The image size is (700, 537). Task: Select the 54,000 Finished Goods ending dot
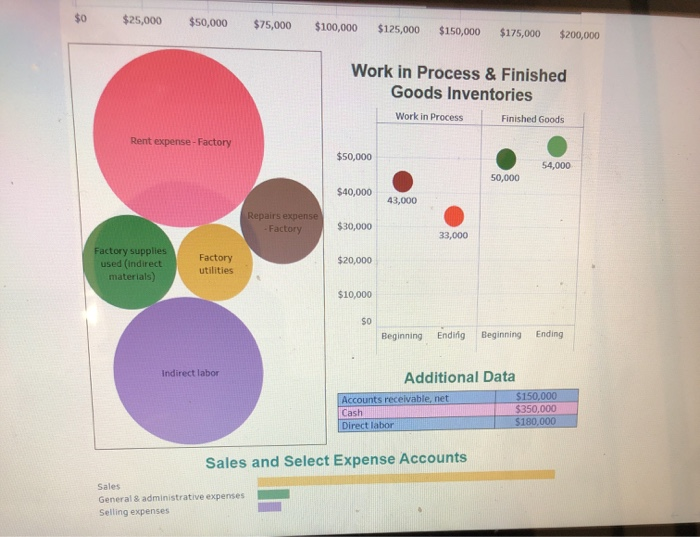pyautogui.click(x=557, y=146)
